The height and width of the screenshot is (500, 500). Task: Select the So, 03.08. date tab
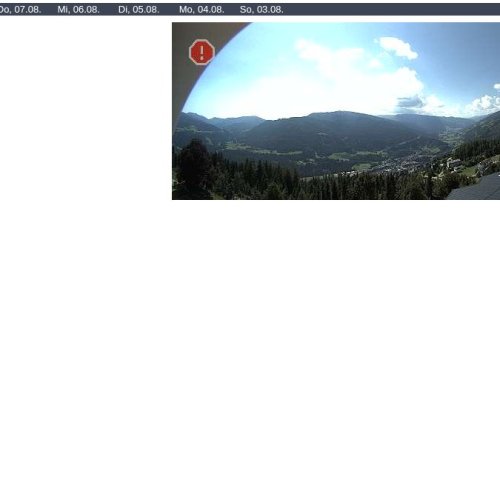click(x=262, y=9)
